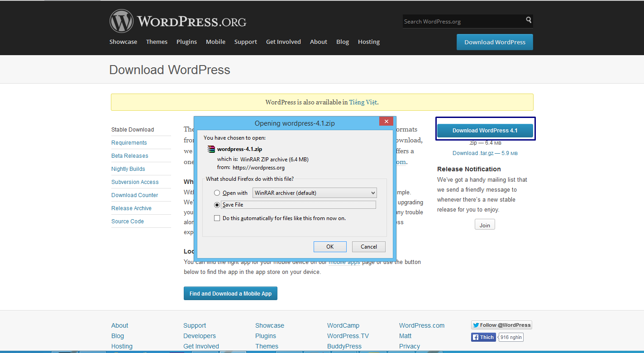Cancel the file download dialog
Screen dimensions: 644x353
(x=368, y=247)
